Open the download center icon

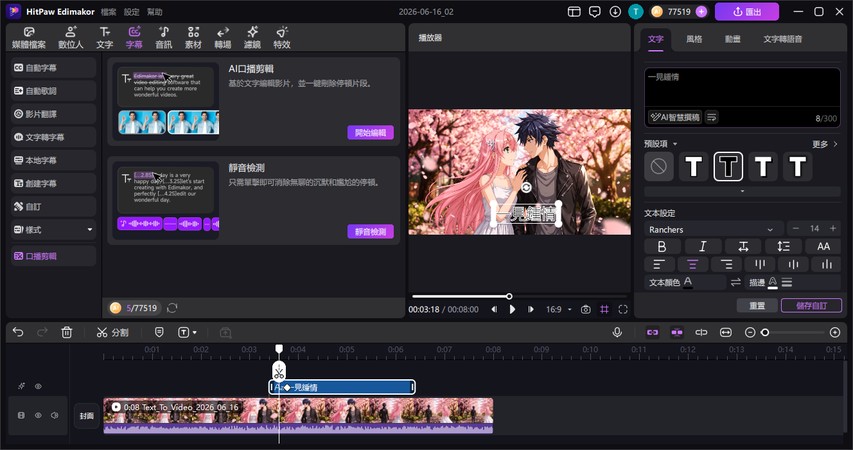pos(615,11)
